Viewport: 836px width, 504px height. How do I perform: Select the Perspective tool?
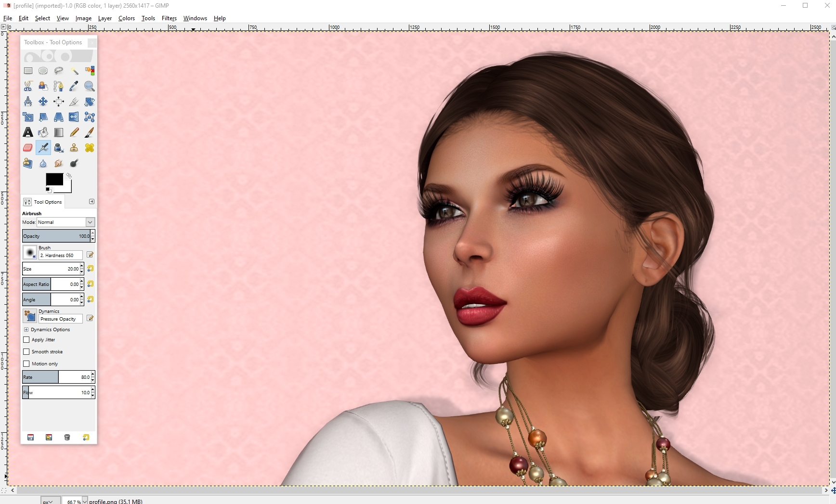59,117
